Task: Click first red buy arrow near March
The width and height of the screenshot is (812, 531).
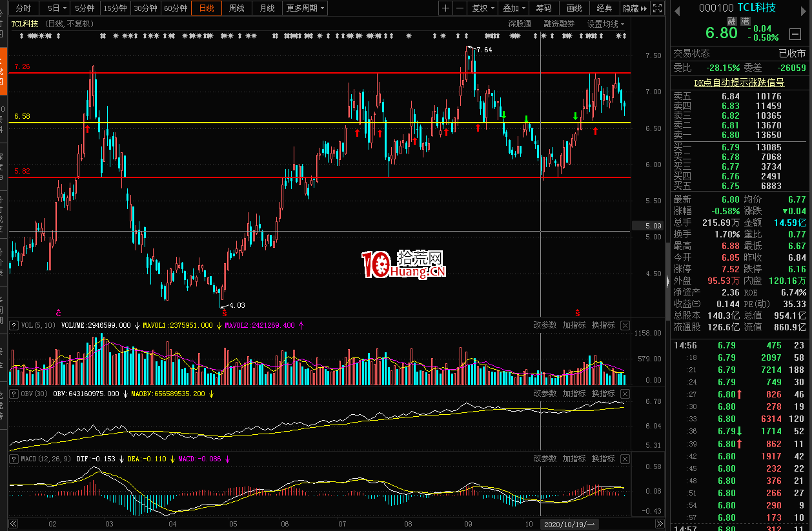Action: click(x=87, y=130)
